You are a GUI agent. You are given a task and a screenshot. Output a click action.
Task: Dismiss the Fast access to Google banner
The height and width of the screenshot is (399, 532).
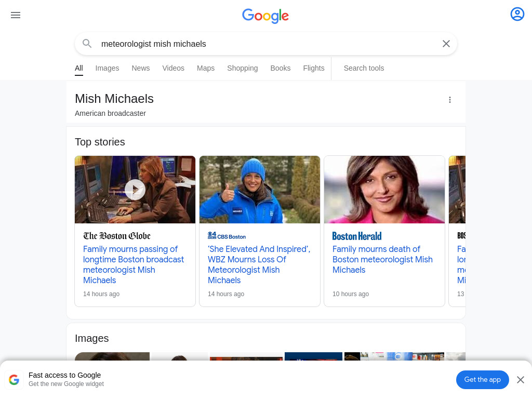(x=521, y=380)
